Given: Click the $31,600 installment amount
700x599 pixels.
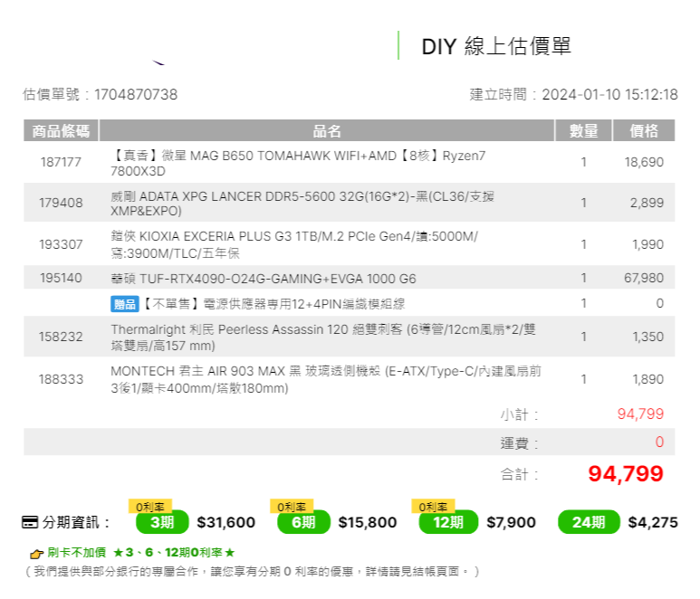Looking at the screenshot, I should (x=225, y=522).
